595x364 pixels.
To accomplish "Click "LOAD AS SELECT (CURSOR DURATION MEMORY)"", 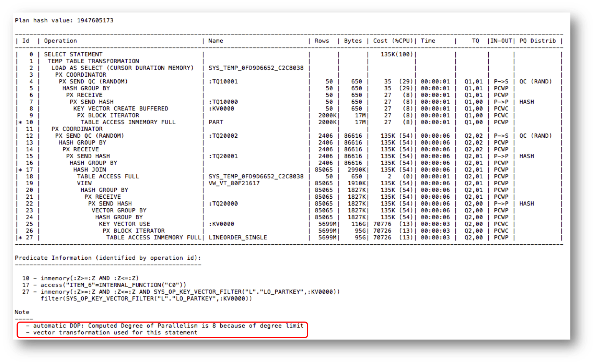I will point(122,68).
